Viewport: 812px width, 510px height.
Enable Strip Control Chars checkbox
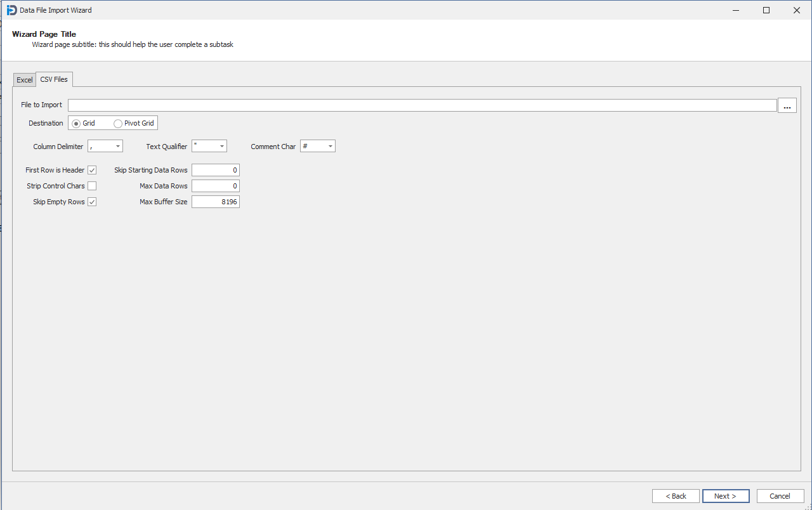[92, 186]
